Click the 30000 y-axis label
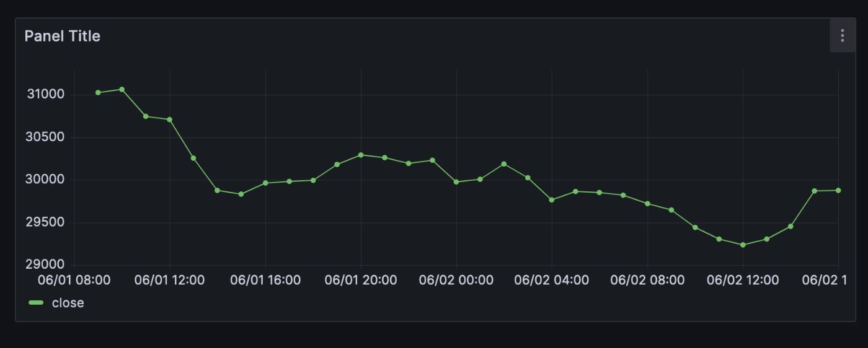 click(x=45, y=180)
